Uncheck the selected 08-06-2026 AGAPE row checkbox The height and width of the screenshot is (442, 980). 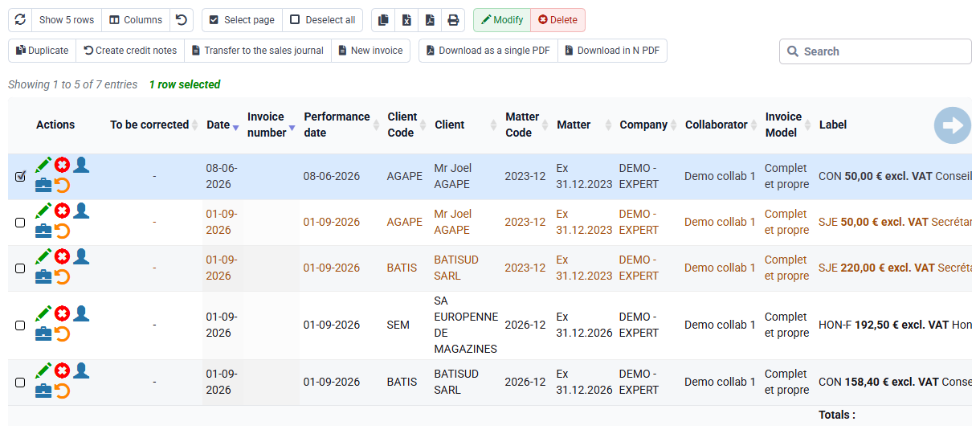point(20,176)
